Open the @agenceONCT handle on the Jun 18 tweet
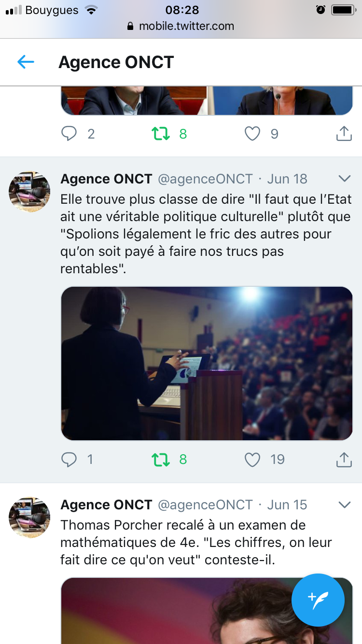 pyautogui.click(x=206, y=179)
